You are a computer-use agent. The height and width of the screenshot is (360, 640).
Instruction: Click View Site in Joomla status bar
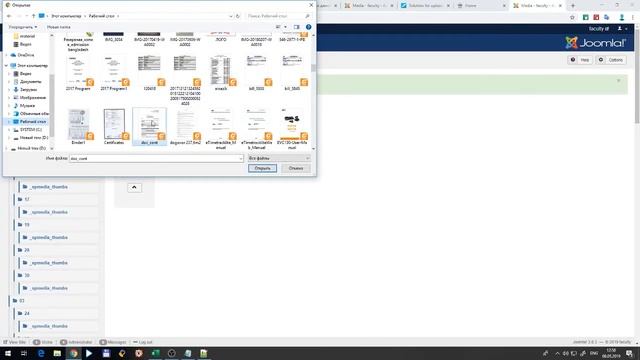click(x=15, y=342)
